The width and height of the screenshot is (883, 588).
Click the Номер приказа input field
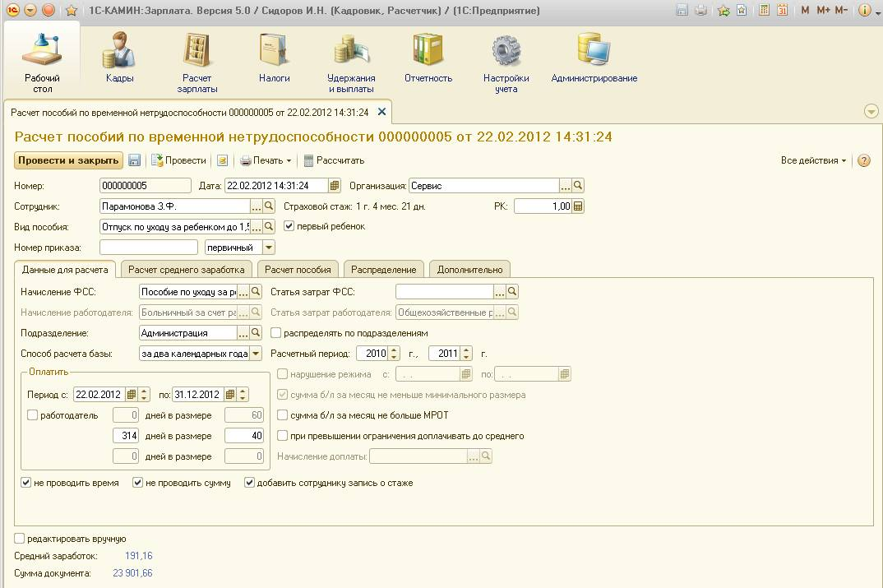(x=149, y=248)
